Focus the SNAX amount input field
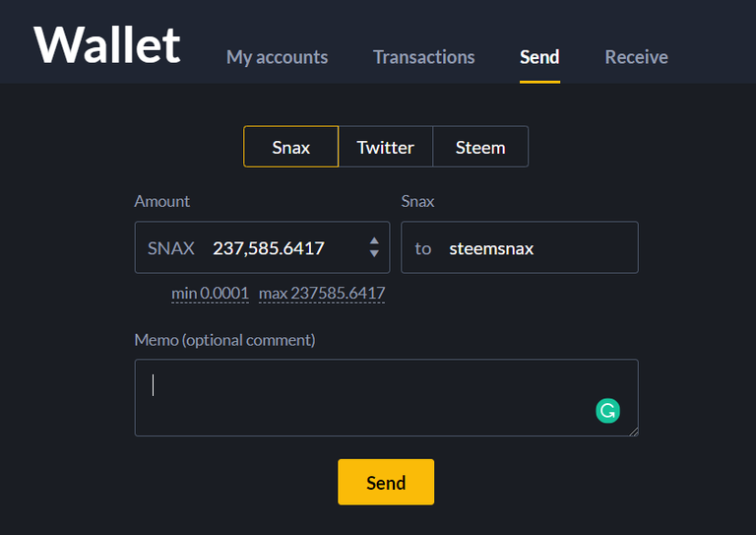Screen dimensions: 756x535 262,247
